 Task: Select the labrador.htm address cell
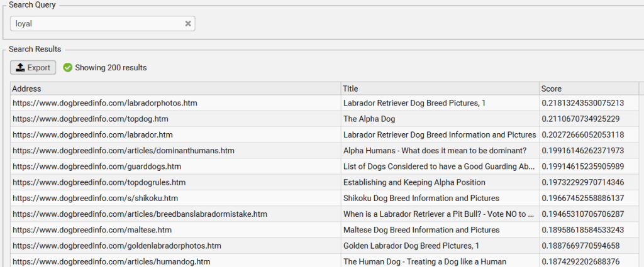[176, 135]
